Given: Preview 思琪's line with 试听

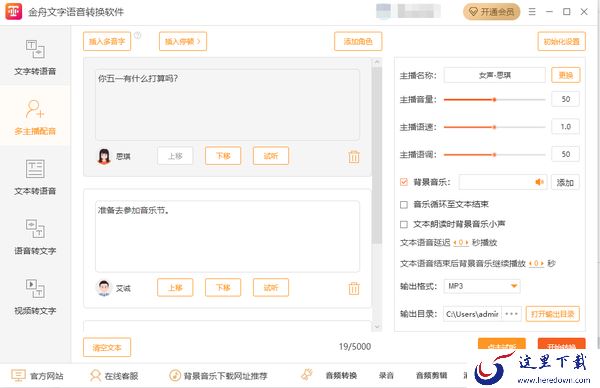Looking at the screenshot, I should pyautogui.click(x=271, y=156).
